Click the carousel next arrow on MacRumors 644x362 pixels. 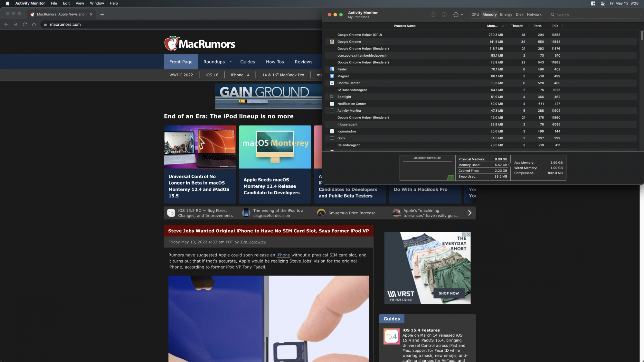(x=469, y=213)
